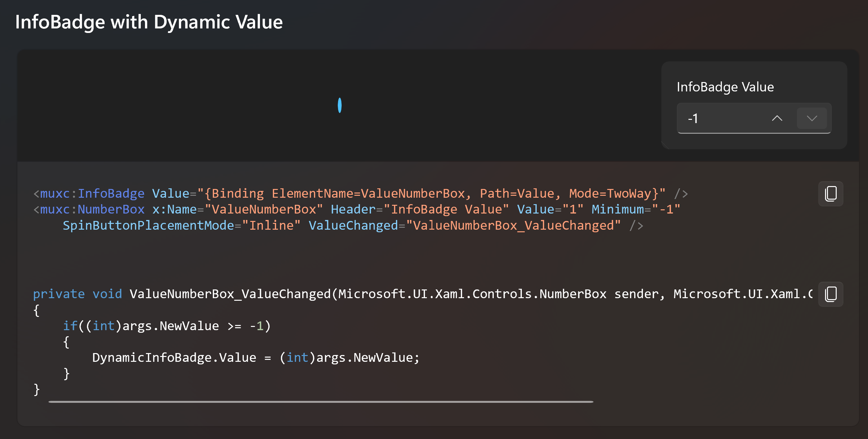The height and width of the screenshot is (439, 868).
Task: Click the InfoBadge Value header label
Action: tap(726, 87)
